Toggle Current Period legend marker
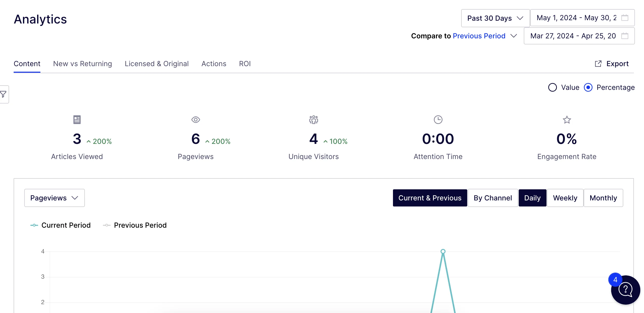644x313 pixels. tap(34, 225)
